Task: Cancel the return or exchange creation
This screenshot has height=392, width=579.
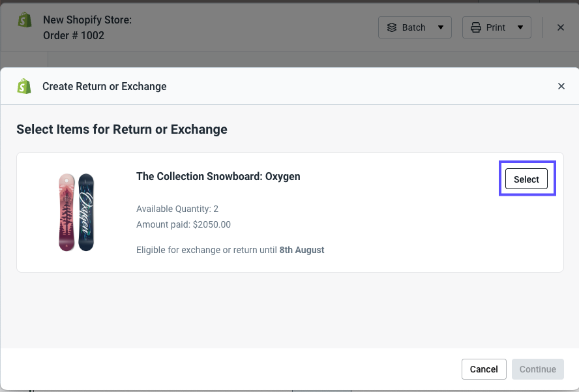Action: 484,369
